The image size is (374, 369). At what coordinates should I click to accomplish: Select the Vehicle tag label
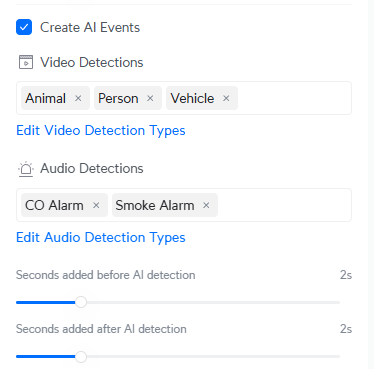(192, 98)
